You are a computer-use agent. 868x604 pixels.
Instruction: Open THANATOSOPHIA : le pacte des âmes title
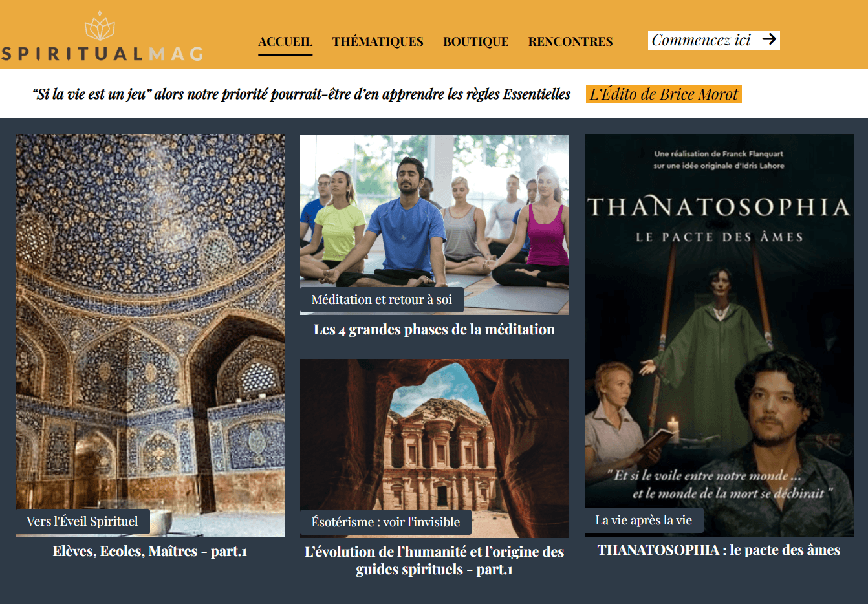(719, 550)
